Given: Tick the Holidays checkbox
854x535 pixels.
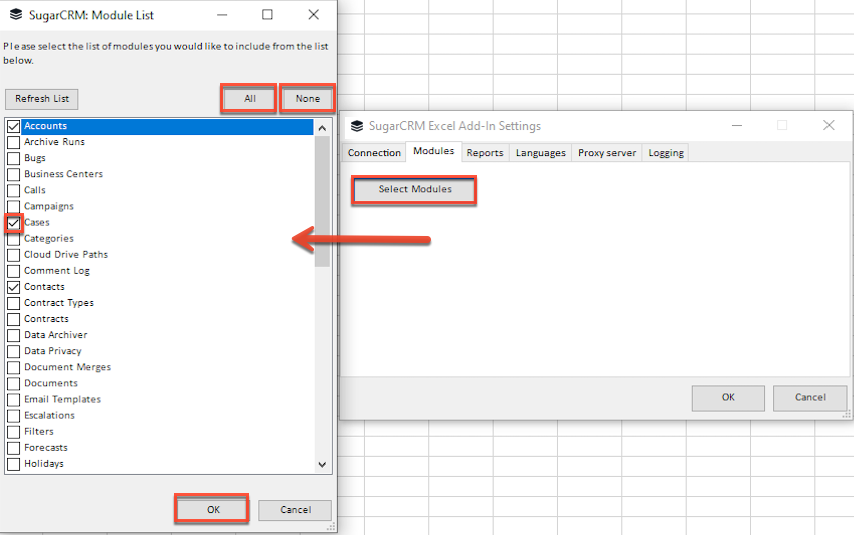Looking at the screenshot, I should click(x=14, y=464).
